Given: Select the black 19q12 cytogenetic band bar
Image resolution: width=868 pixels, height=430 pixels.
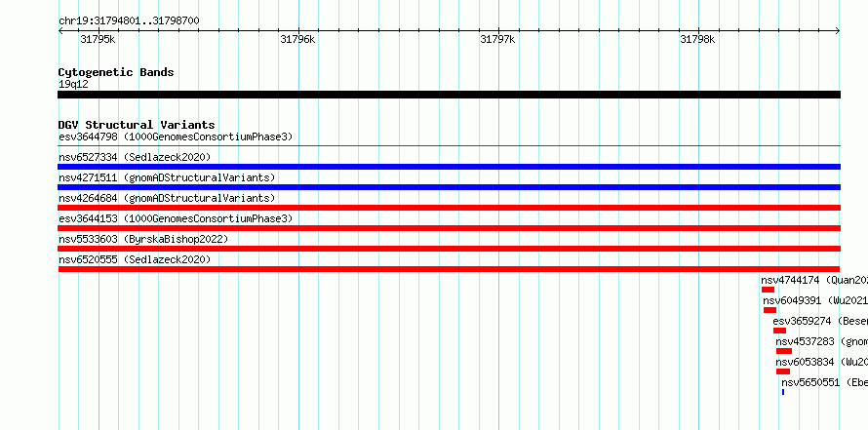Looking at the screenshot, I should tap(449, 95).
